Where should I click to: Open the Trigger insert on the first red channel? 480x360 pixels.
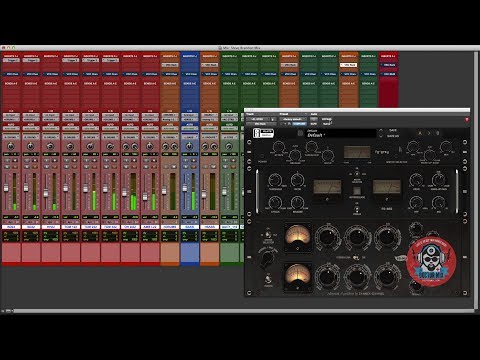[11, 60]
